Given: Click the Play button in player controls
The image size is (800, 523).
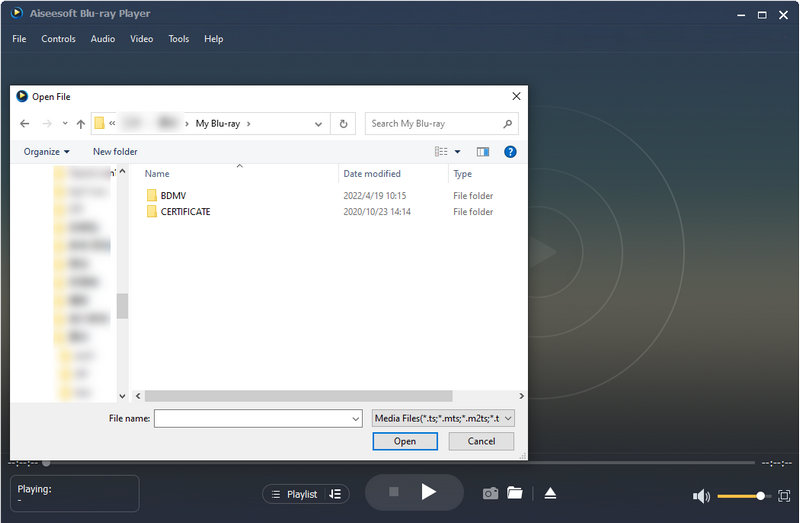Looking at the screenshot, I should pyautogui.click(x=428, y=492).
